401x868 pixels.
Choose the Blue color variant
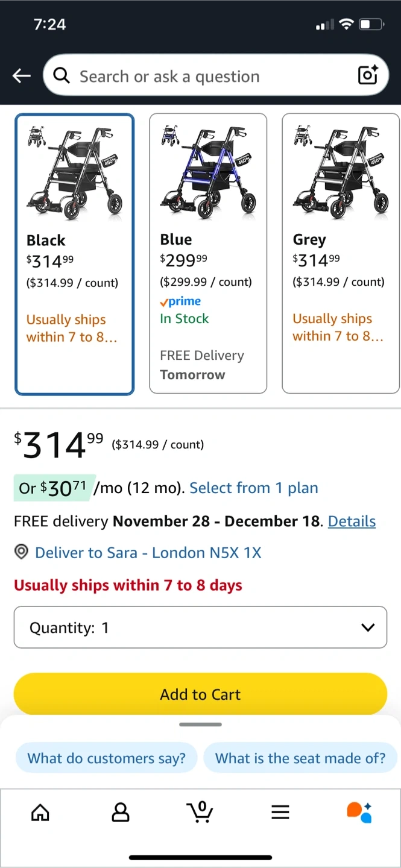tap(208, 254)
